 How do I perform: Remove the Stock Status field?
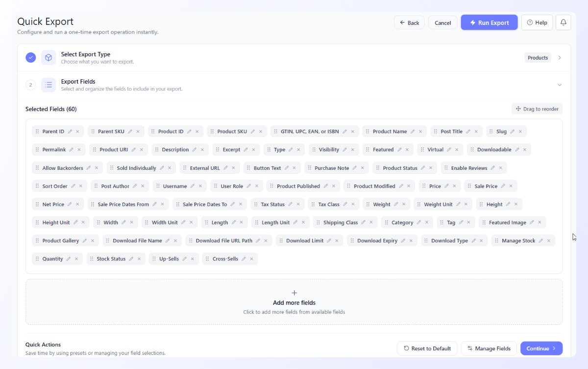tap(139, 258)
